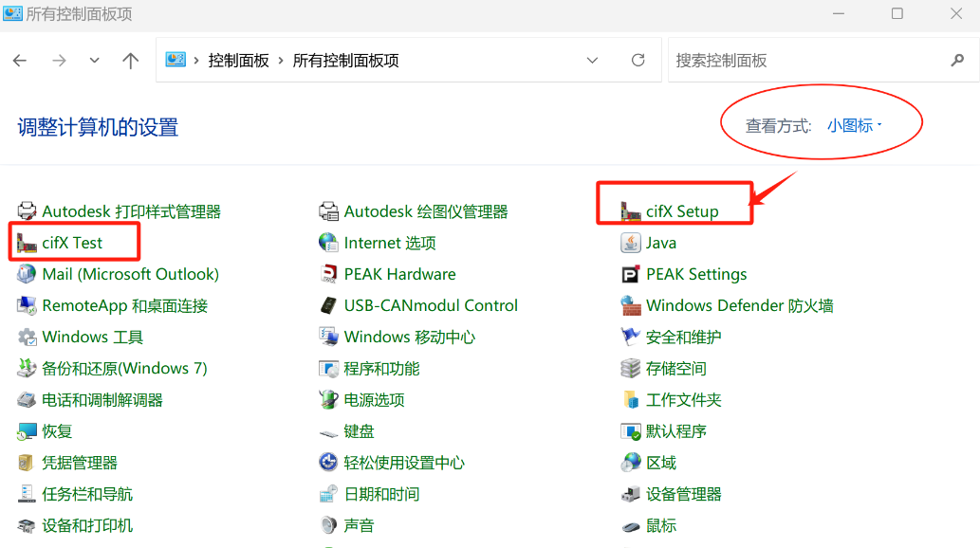Expand chevron before 控制面板 in address bar
The height and width of the screenshot is (548, 980).
[x=196, y=61]
